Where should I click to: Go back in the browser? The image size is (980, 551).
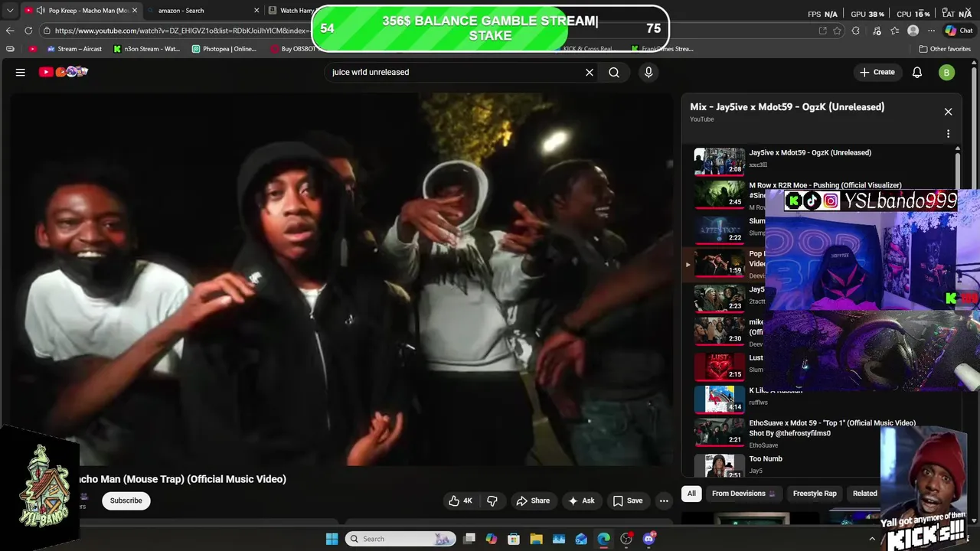click(10, 31)
